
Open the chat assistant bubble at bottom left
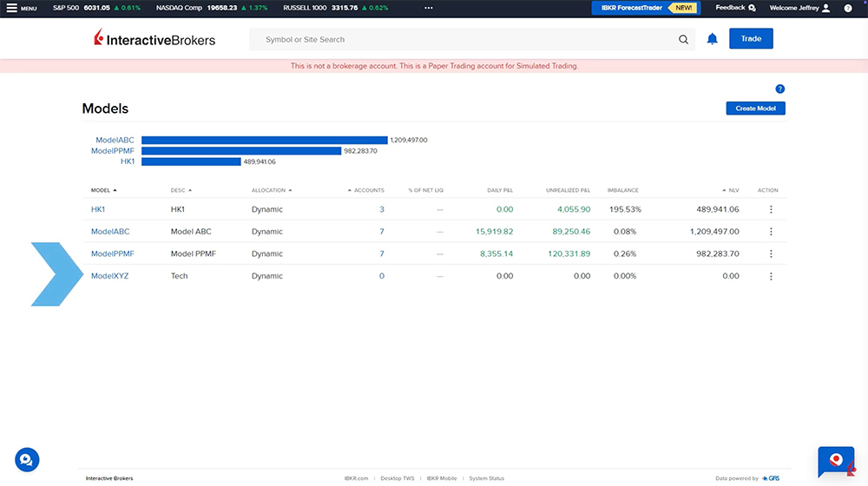(27, 459)
